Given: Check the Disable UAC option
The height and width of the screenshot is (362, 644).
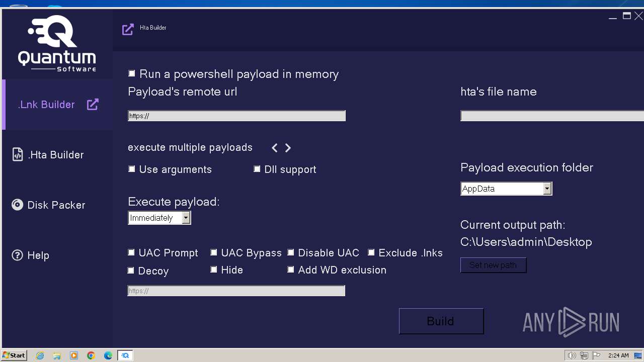Looking at the screenshot, I should (x=291, y=252).
